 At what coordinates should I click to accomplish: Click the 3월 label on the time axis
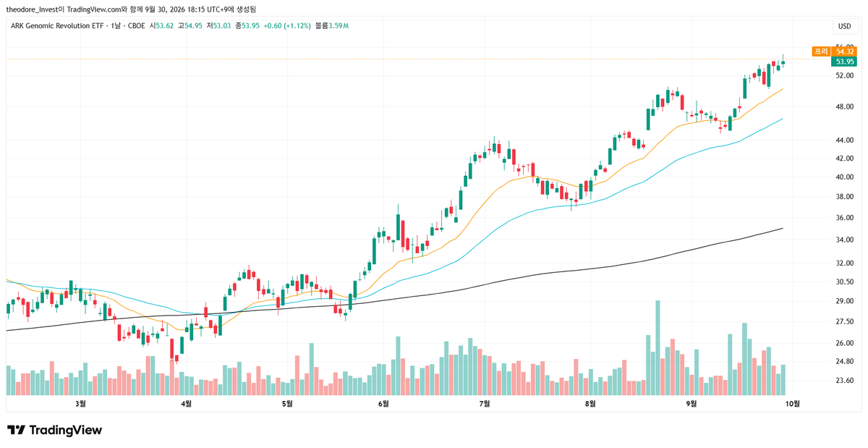[x=80, y=403]
